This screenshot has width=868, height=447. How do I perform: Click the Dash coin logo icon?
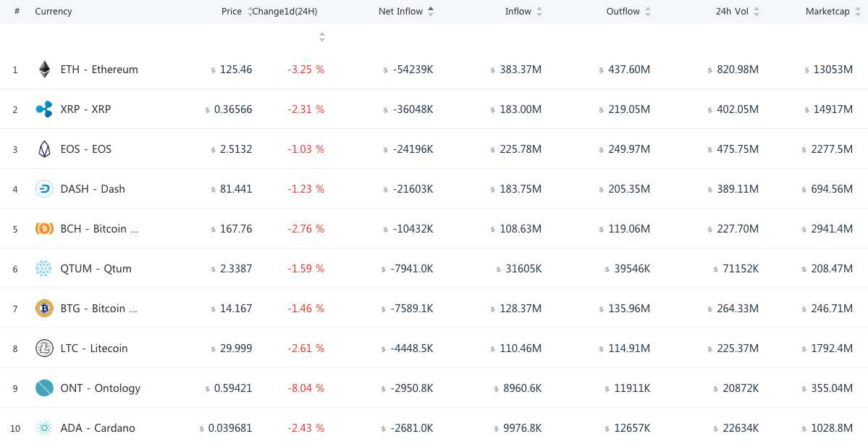coord(44,189)
